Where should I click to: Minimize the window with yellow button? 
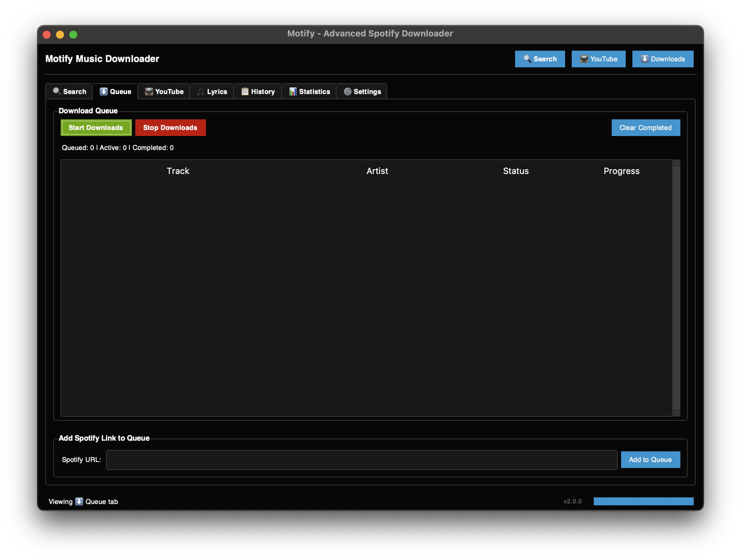60,35
